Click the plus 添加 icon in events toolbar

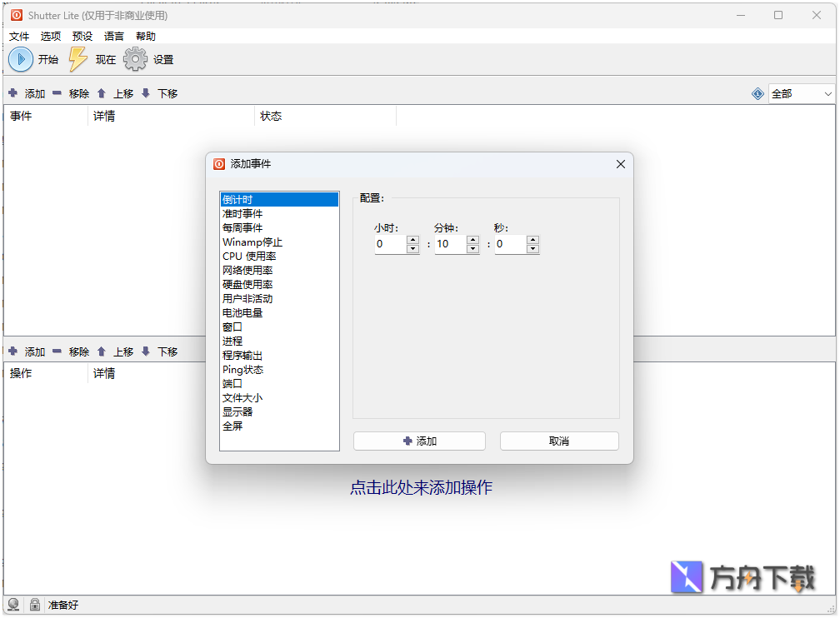(x=13, y=93)
